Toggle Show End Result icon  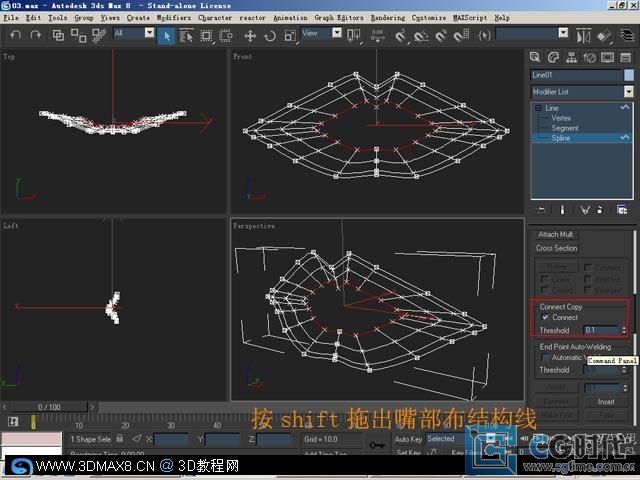(562, 210)
